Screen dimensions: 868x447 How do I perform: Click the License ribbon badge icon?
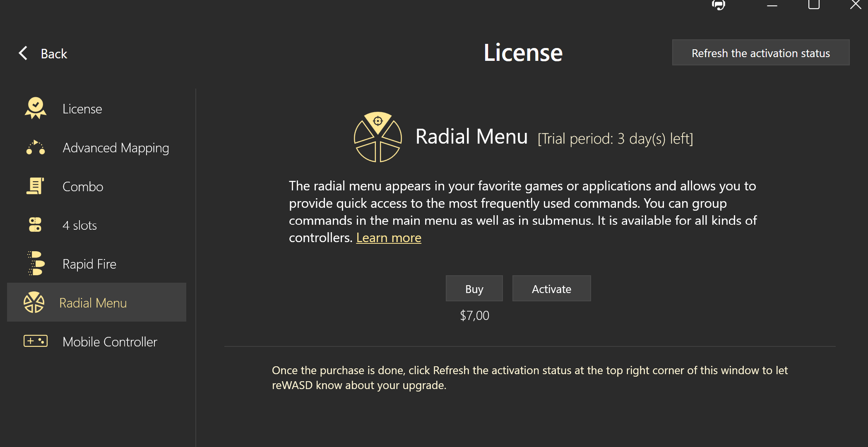36,108
